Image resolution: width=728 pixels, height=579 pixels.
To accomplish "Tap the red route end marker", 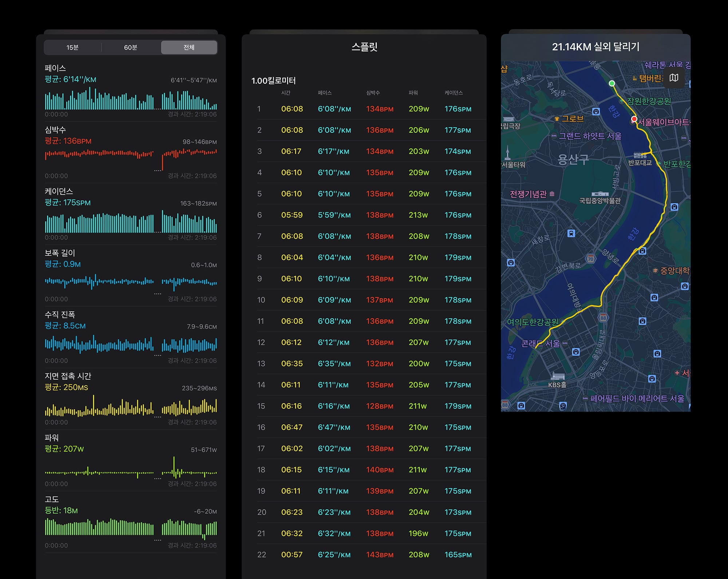I will 634,119.
